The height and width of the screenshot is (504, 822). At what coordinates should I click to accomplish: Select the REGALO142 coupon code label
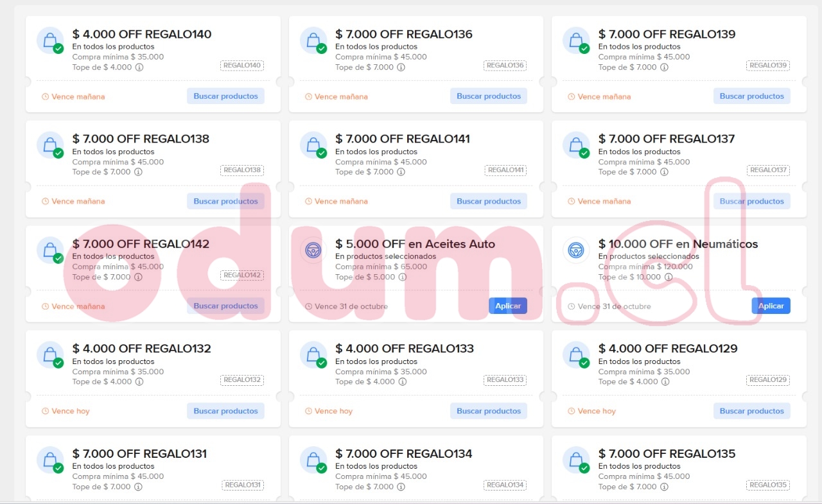pyautogui.click(x=242, y=275)
